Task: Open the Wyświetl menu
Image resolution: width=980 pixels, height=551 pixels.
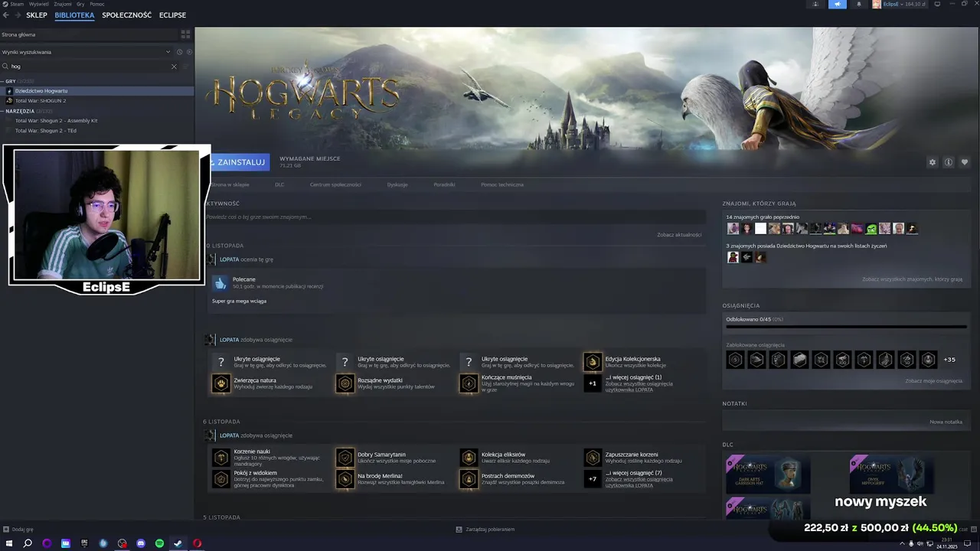Action: [39, 4]
